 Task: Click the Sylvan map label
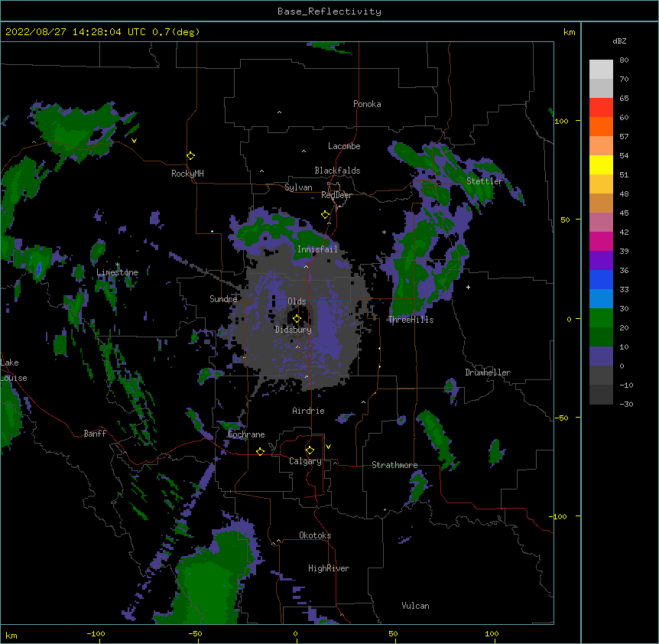pyautogui.click(x=298, y=187)
